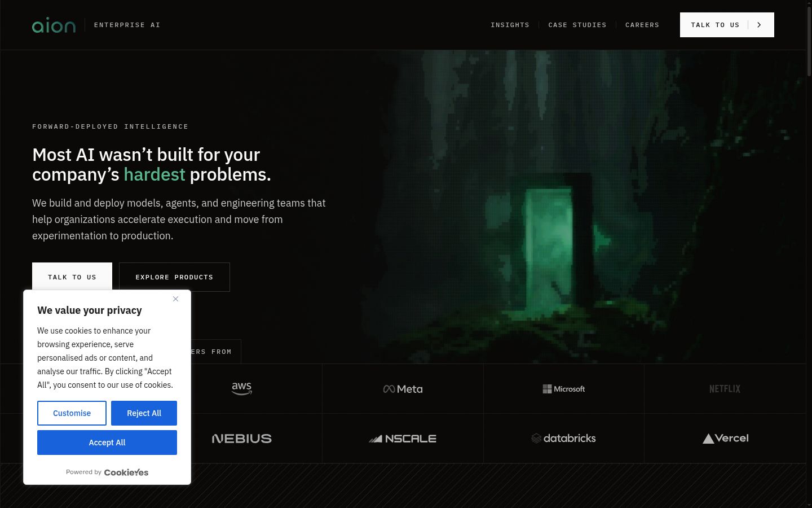The image size is (812, 508).
Task: Click the aion logo in header
Action: pos(54,25)
